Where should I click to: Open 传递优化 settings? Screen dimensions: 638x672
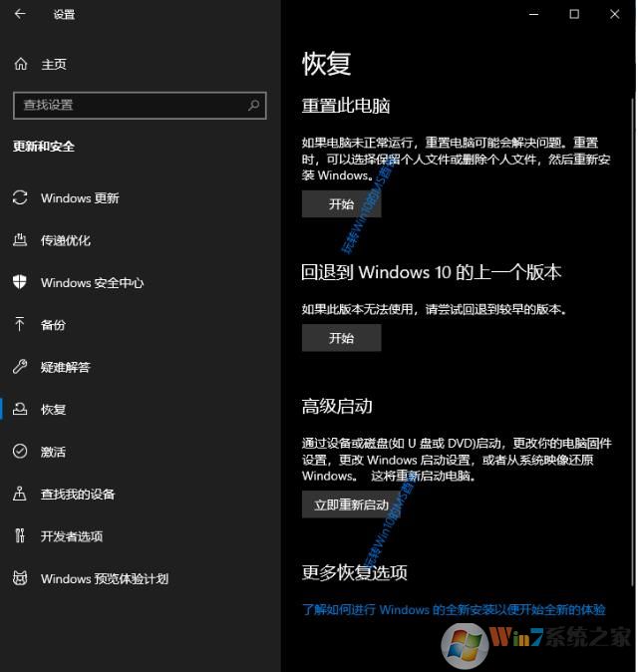click(x=66, y=240)
